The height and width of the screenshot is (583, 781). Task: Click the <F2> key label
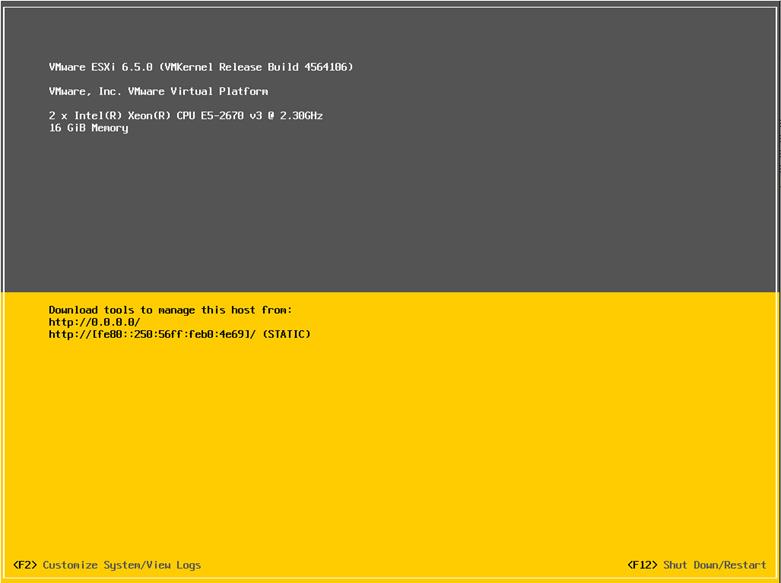tap(25, 565)
